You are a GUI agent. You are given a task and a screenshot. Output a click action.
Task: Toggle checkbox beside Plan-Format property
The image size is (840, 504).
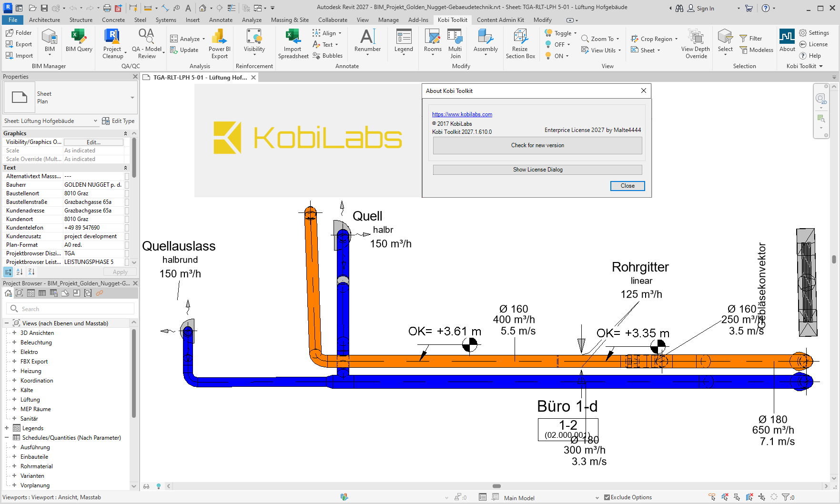[x=127, y=245]
